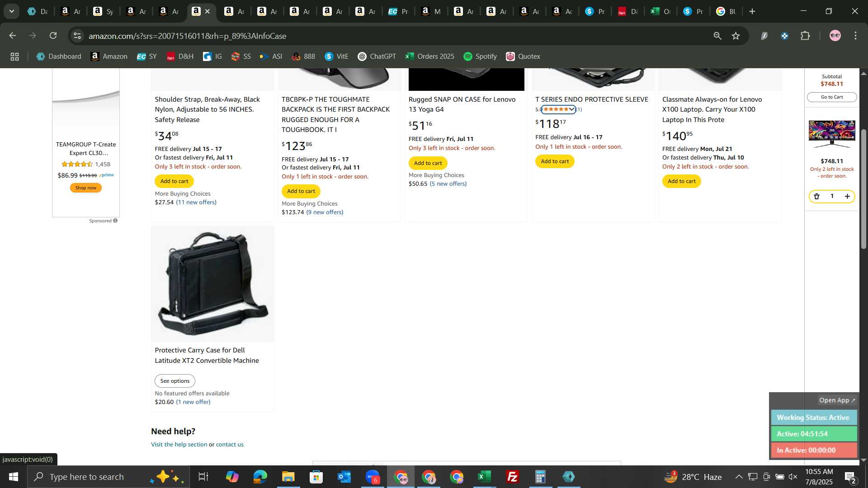Switch to the Sy Amazon tab

point(104,11)
